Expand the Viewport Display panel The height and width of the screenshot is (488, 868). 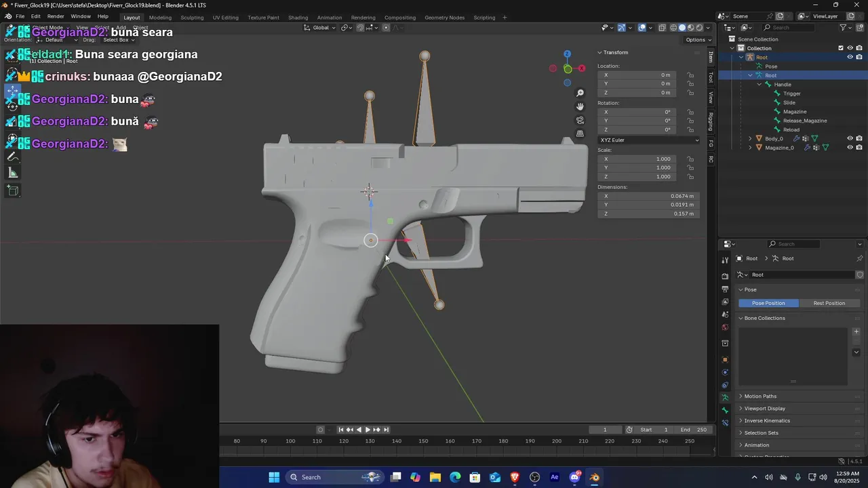(765, 409)
